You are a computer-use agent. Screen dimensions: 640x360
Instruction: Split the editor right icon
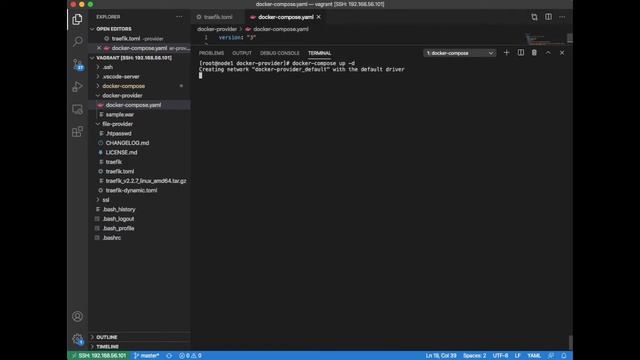tap(548, 17)
